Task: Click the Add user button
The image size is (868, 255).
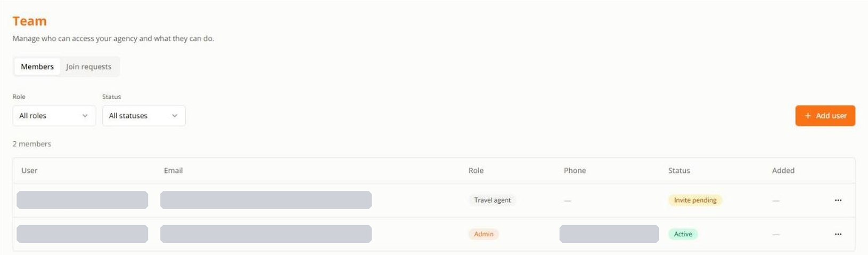Action: coord(825,116)
